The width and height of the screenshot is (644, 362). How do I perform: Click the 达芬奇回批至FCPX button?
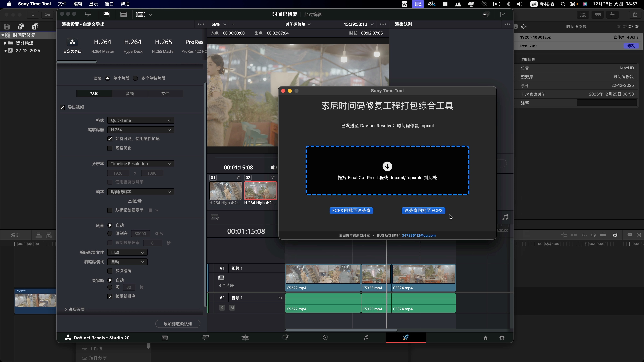(423, 211)
